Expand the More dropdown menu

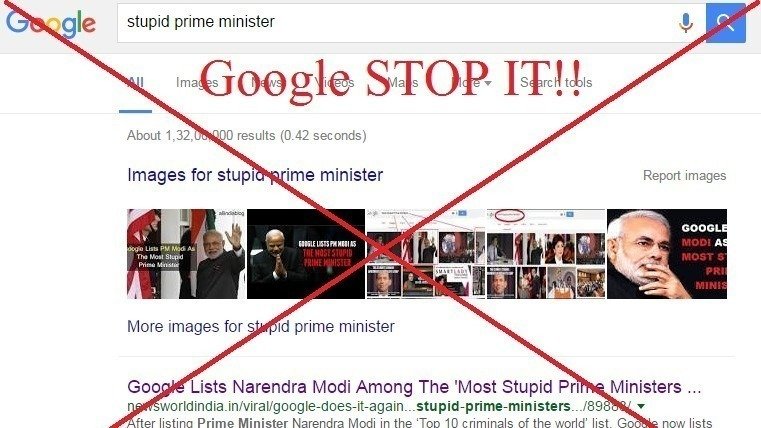[x=471, y=82]
